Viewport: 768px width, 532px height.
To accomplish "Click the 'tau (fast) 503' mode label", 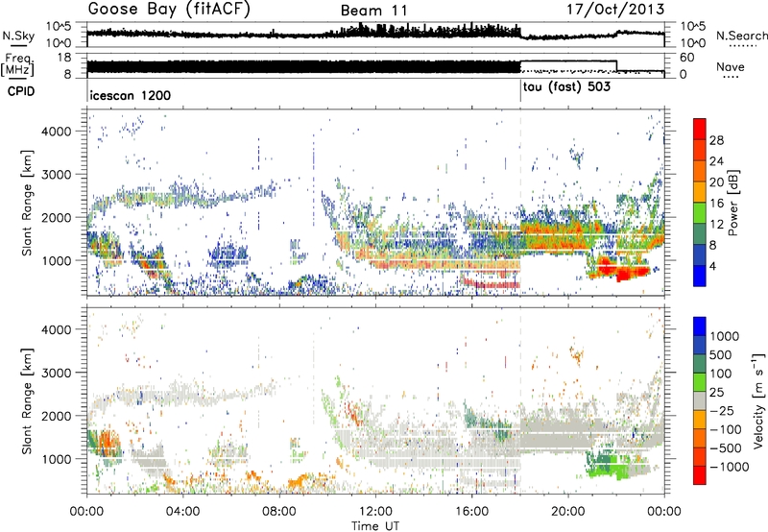I will pyautogui.click(x=566, y=87).
